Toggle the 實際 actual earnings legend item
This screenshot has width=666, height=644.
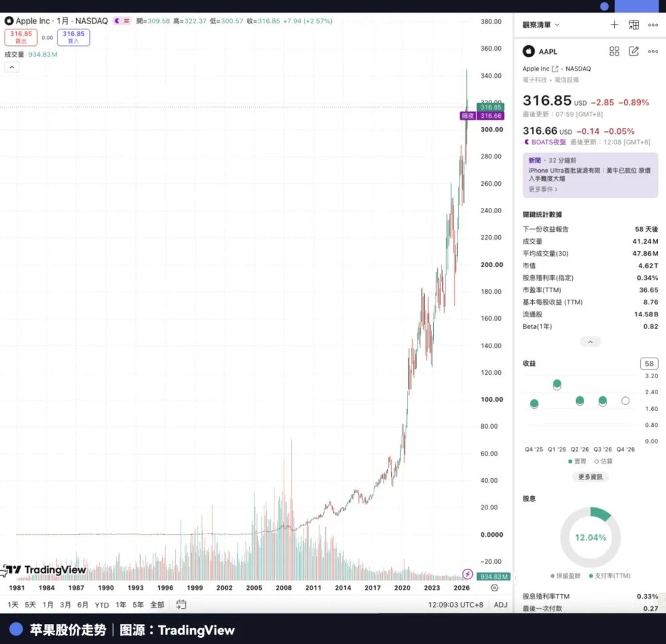577,462
